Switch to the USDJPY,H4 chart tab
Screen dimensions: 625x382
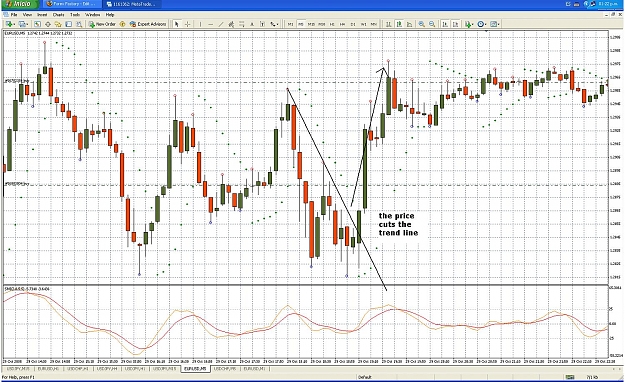pyautogui.click(x=108, y=369)
